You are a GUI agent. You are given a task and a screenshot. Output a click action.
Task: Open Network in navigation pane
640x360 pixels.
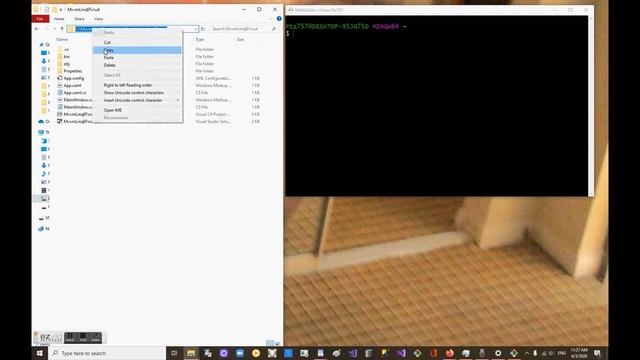pyautogui.click(x=41, y=229)
